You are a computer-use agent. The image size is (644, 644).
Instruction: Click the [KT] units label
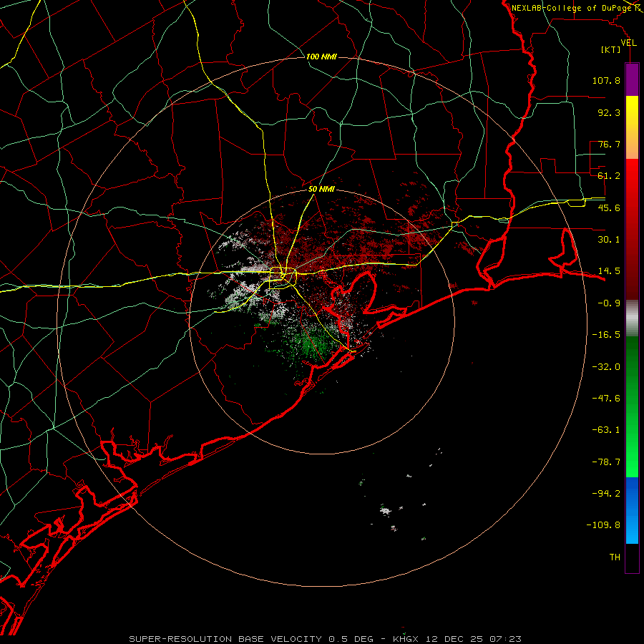611,49
